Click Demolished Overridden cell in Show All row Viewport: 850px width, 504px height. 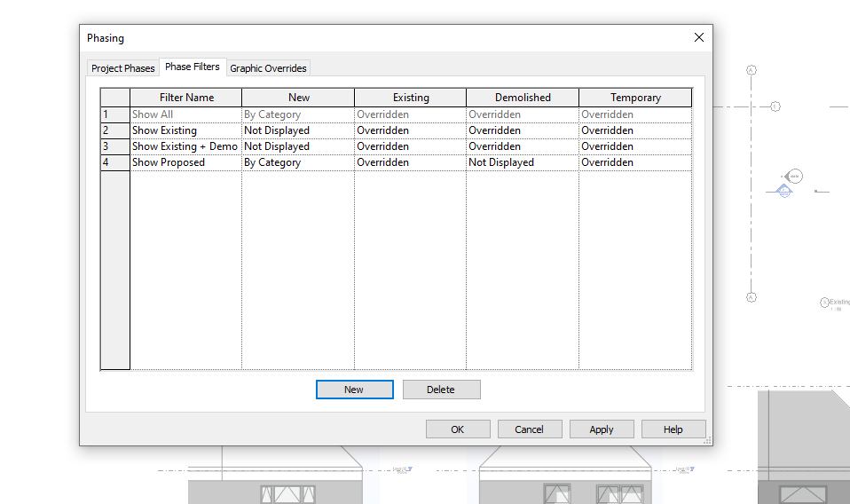(x=523, y=114)
